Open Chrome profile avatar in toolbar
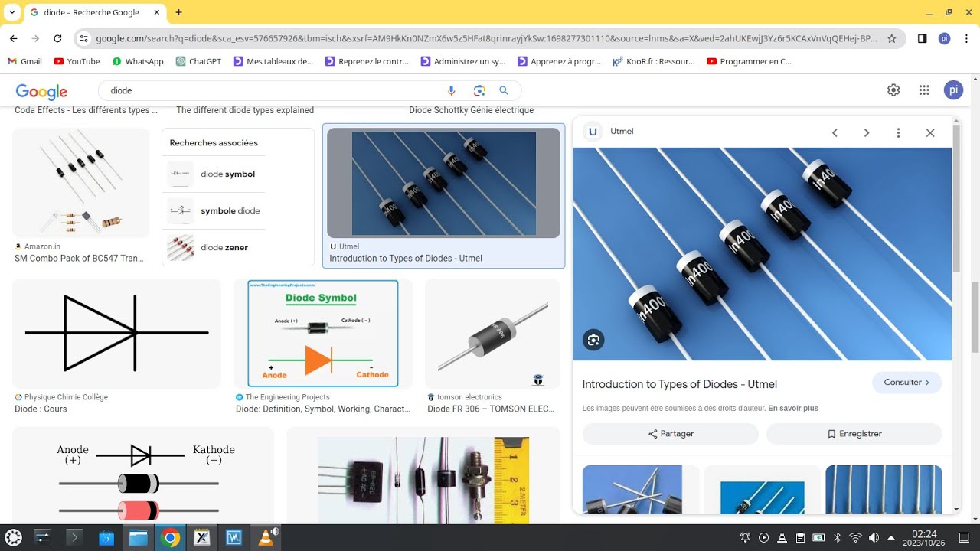 (x=944, y=38)
